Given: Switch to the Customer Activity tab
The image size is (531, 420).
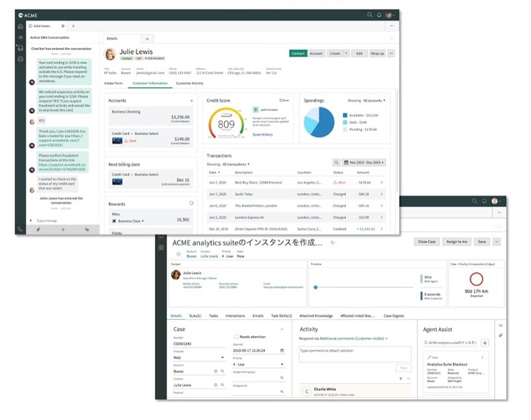Looking at the screenshot, I should [x=190, y=83].
